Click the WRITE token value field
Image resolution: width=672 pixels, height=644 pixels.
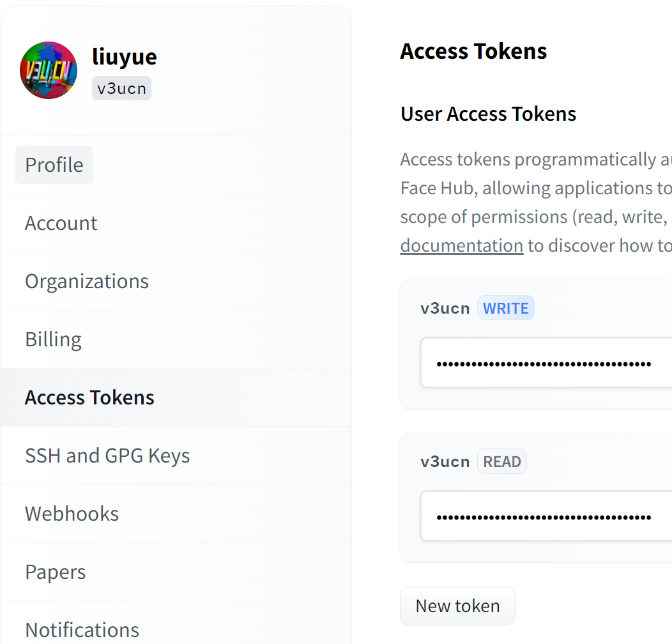point(544,363)
